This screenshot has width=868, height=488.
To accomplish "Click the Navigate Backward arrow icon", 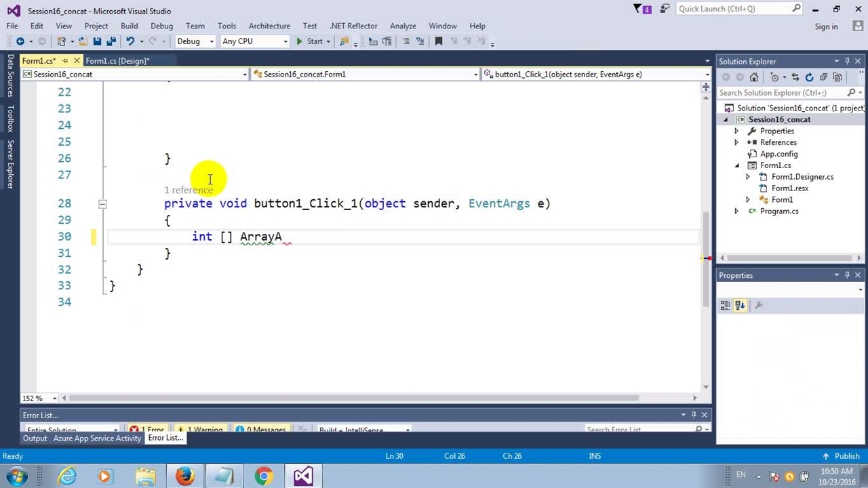I will click(20, 41).
